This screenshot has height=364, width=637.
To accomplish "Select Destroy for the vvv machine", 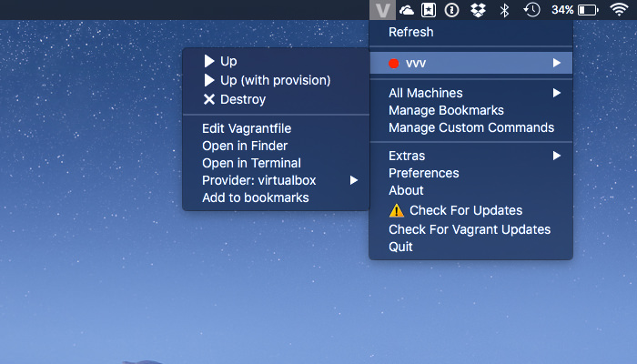I will click(x=276, y=99).
